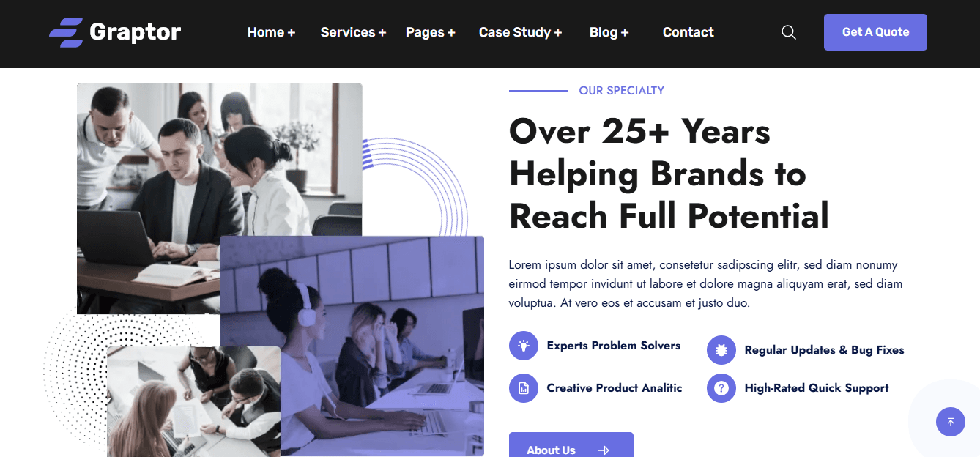Click the Graptor logo icon
Viewport: 980px width, 457px height.
pos(66,32)
